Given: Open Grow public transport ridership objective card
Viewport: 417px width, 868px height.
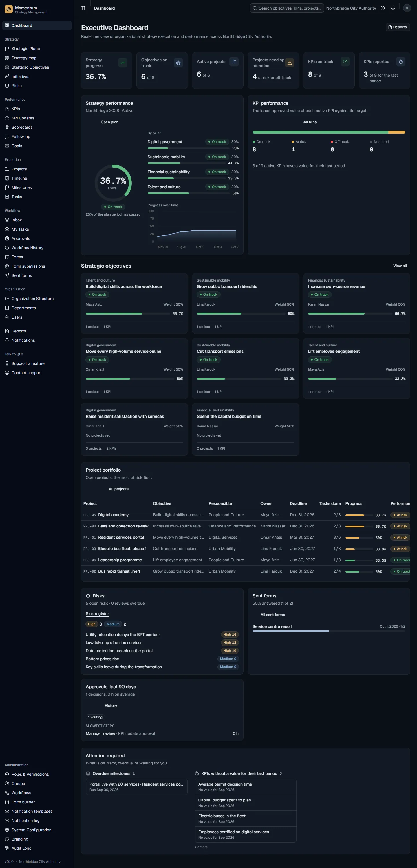Looking at the screenshot, I should (246, 303).
